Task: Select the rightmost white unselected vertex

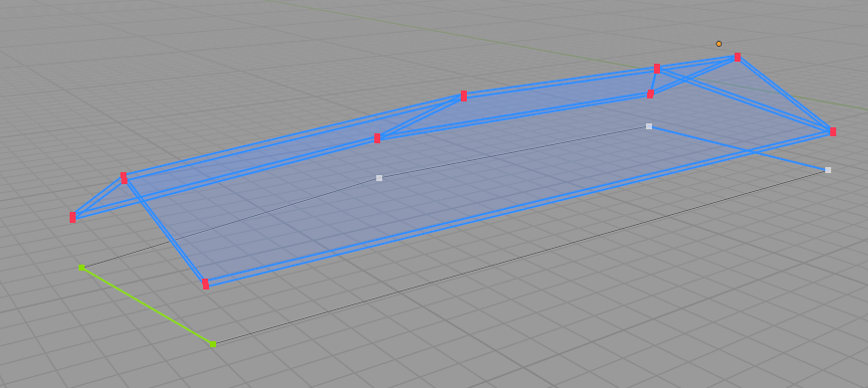Action: [827, 170]
